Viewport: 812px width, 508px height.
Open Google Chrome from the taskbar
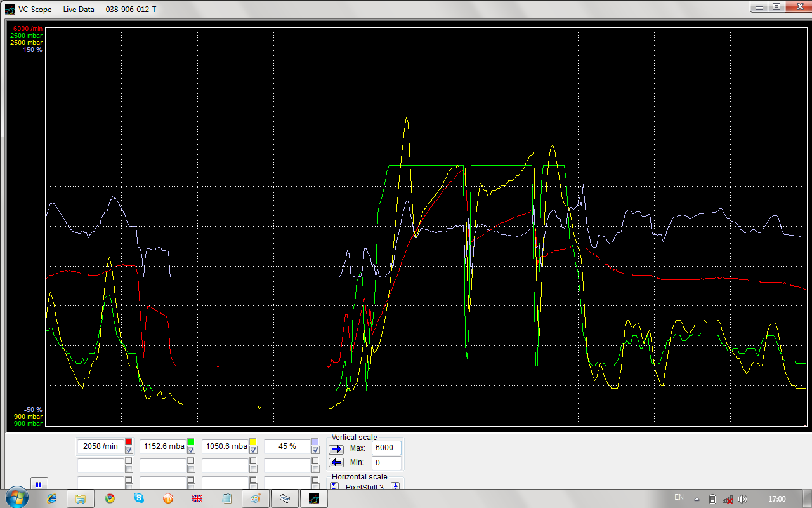[x=110, y=498]
